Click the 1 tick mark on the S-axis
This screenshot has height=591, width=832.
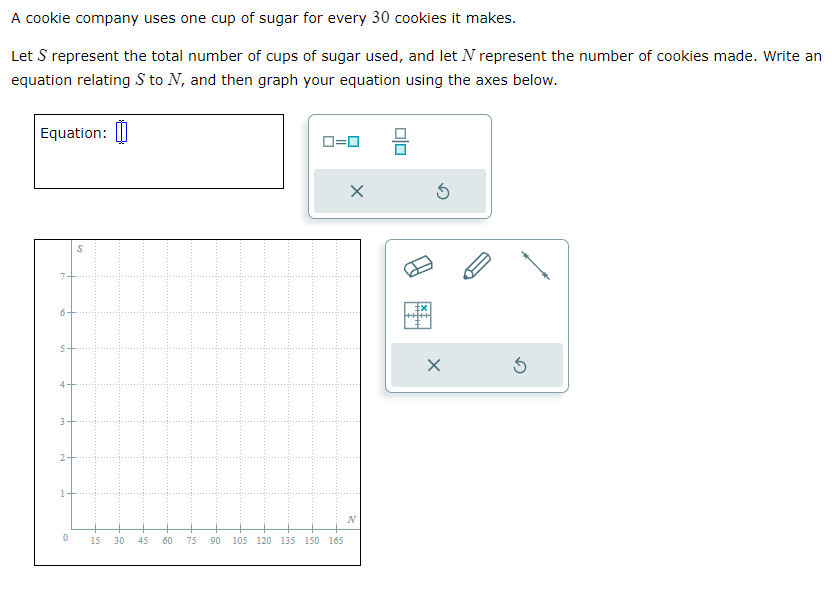(62, 493)
